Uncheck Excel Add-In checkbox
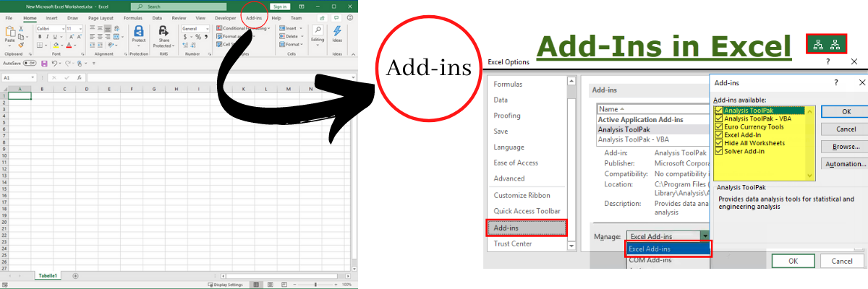This screenshot has width=868, height=289. click(x=719, y=134)
